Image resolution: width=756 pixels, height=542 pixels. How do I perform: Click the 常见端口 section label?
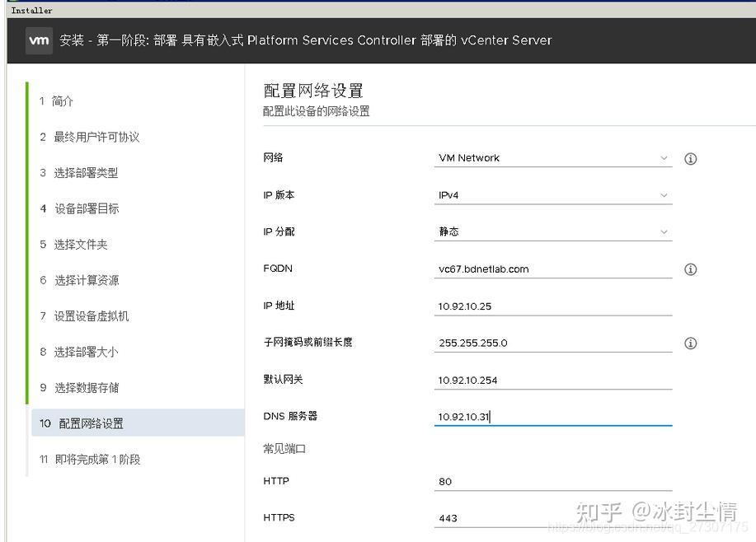click(284, 449)
